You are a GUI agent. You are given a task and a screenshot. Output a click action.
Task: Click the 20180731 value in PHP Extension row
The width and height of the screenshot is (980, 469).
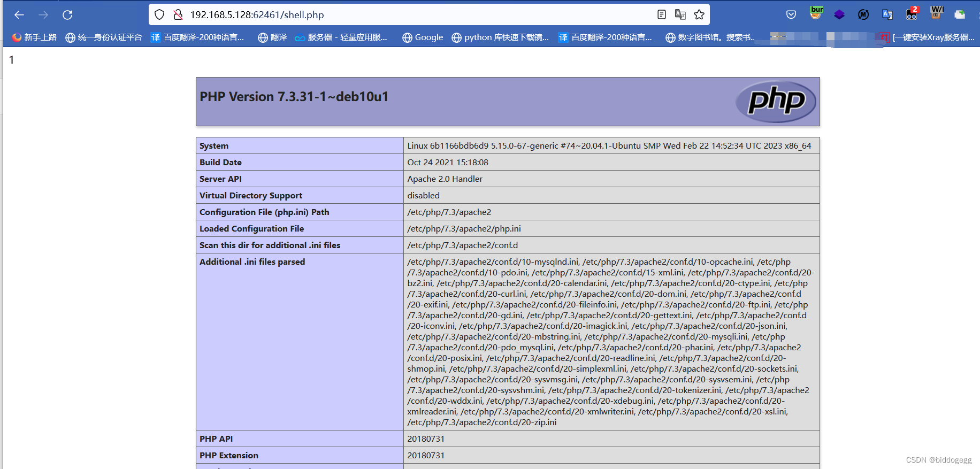[426, 456]
